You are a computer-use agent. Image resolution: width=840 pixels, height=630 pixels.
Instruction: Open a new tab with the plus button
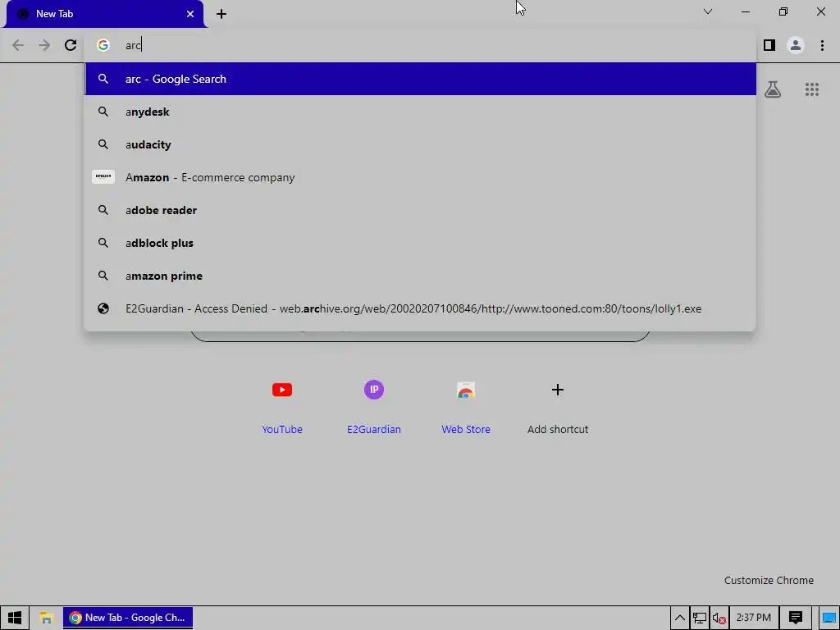pyautogui.click(x=221, y=14)
